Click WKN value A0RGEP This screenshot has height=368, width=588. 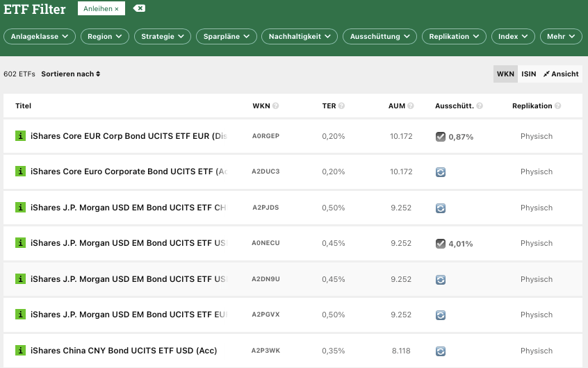click(266, 136)
